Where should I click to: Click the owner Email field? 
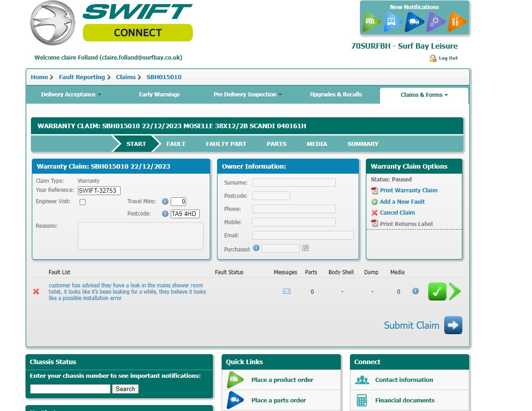[x=303, y=236]
